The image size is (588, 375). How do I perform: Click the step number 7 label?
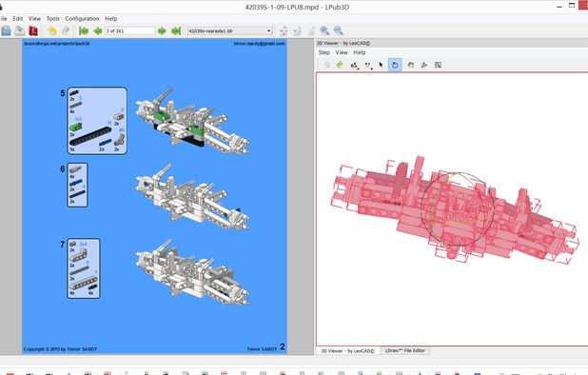point(63,245)
